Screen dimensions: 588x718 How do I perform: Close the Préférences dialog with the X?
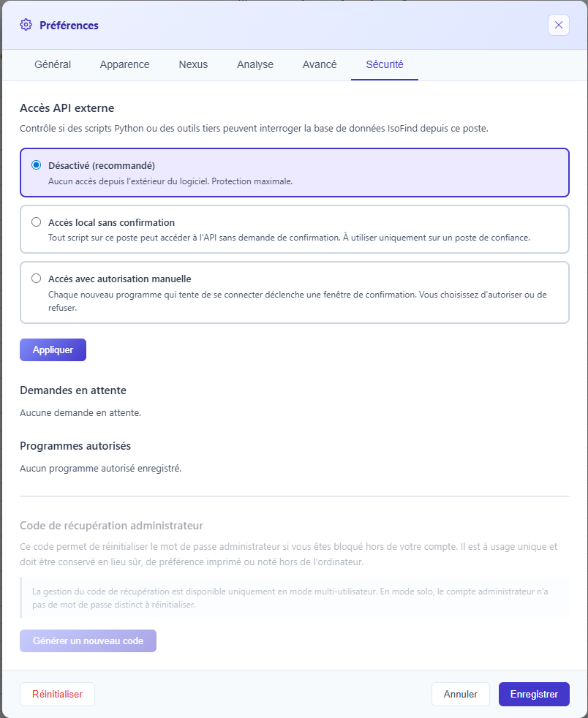[558, 25]
